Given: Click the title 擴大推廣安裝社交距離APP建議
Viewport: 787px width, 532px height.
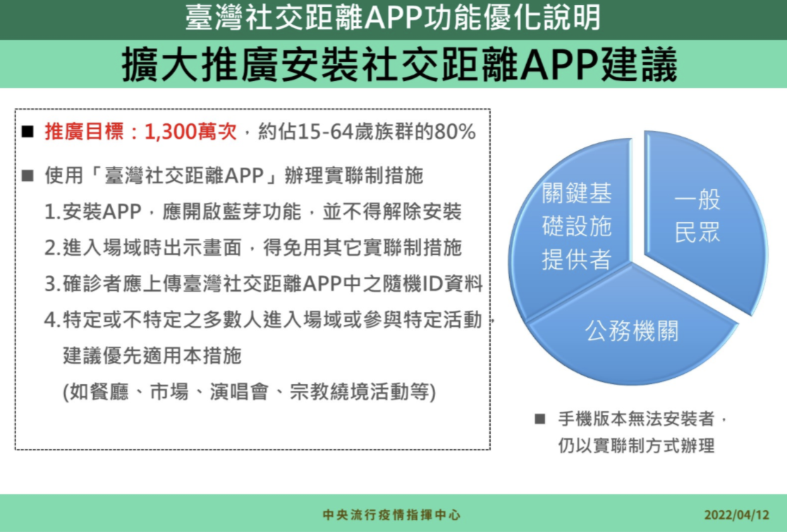Looking at the screenshot, I should tap(400, 65).
